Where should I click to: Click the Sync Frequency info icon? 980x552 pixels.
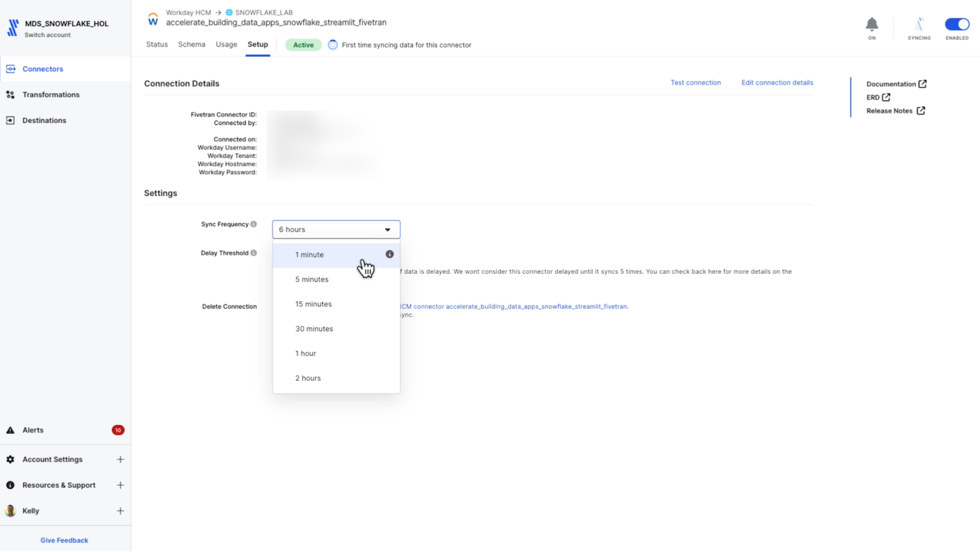(254, 224)
